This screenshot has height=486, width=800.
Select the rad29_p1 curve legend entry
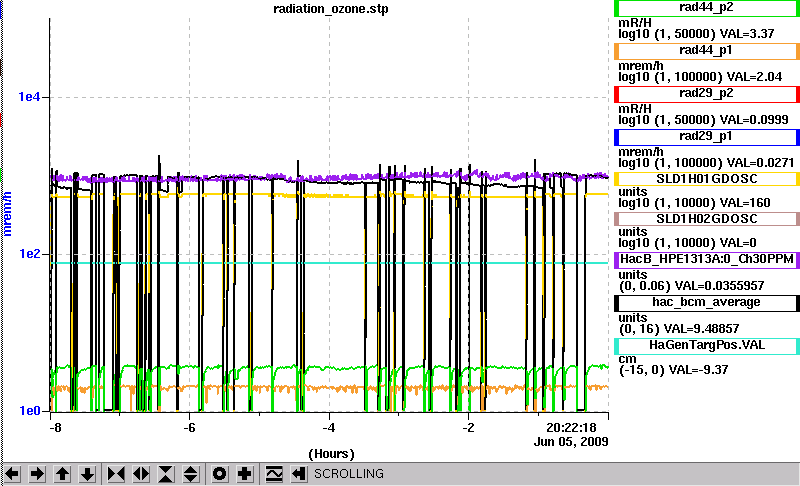[706, 137]
